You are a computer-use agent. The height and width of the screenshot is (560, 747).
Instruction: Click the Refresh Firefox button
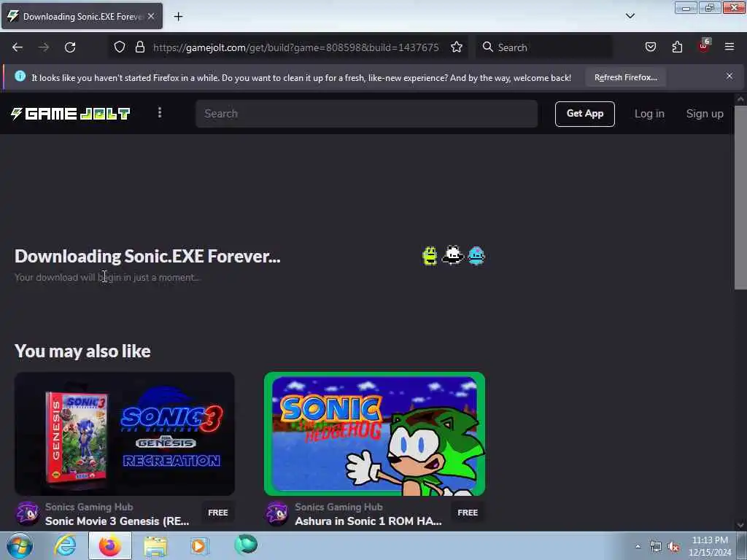625,77
